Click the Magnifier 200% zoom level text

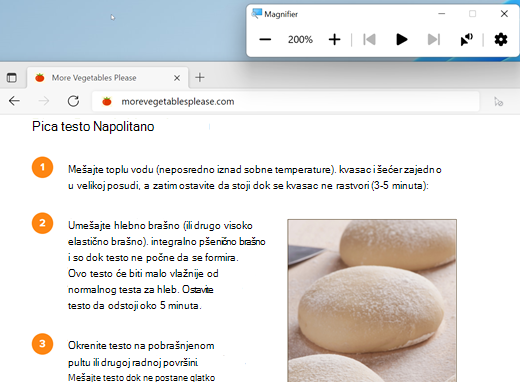tap(300, 40)
